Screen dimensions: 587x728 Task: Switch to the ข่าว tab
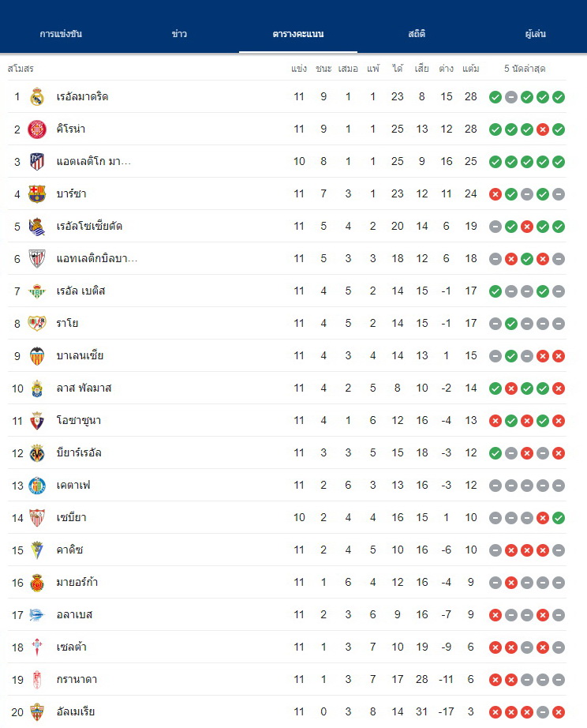click(179, 33)
